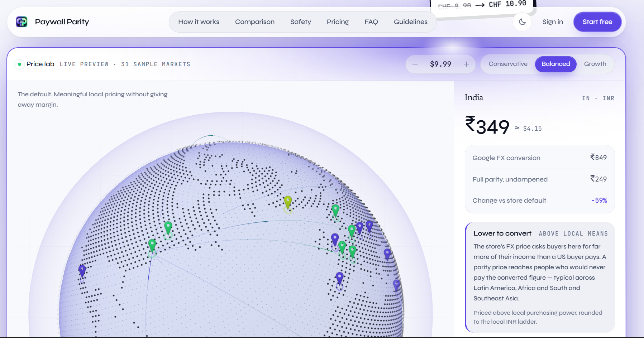Select the Conservative pricing mode
Screen dimensions: 644x338
(508, 64)
